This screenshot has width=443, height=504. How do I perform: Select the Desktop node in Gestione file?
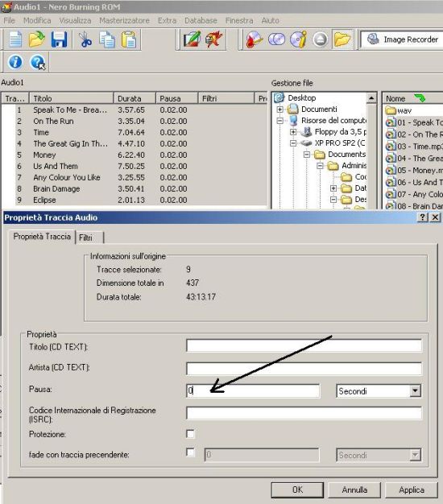tap(301, 97)
